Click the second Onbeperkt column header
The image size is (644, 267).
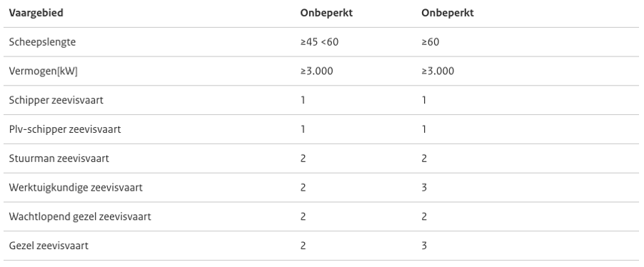point(448,13)
